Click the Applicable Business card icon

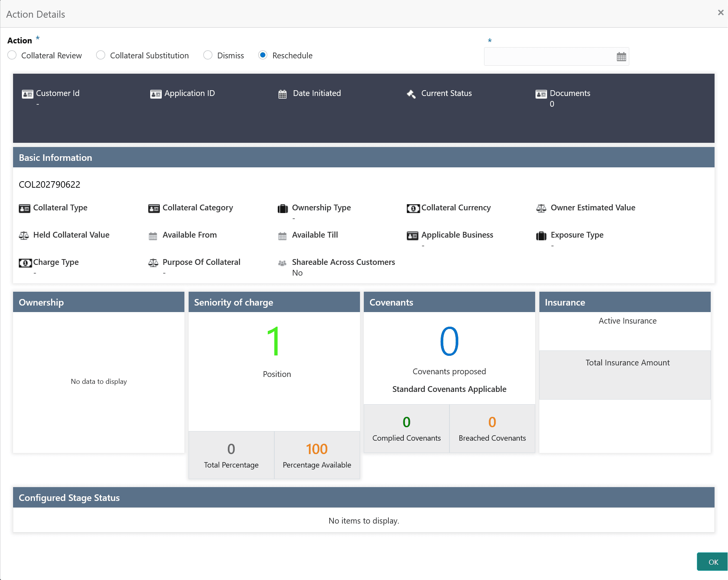pos(413,236)
